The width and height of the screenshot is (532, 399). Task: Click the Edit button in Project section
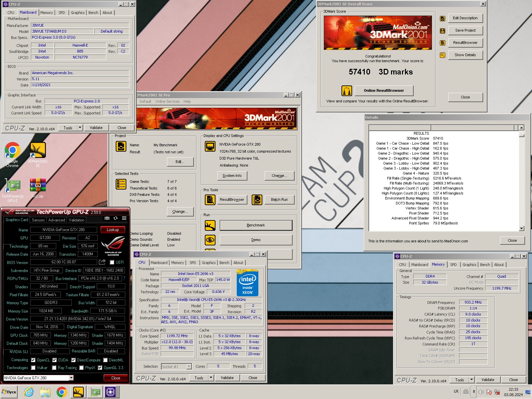(x=180, y=162)
